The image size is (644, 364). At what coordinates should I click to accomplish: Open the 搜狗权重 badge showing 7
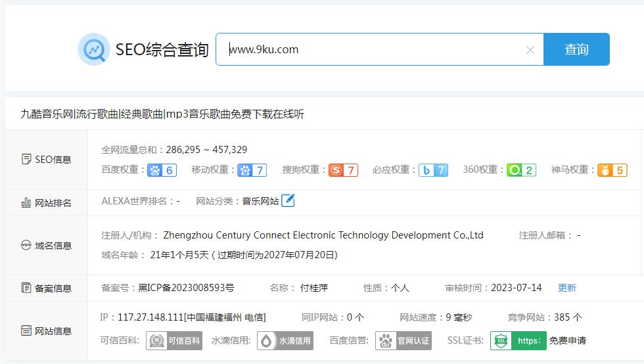(x=343, y=170)
